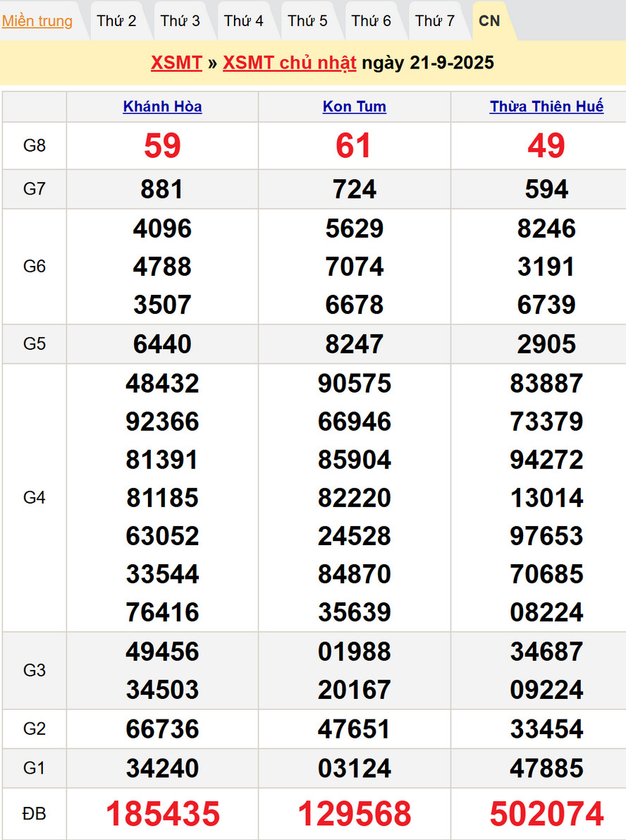Select the Thứ 4 tab

(244, 21)
